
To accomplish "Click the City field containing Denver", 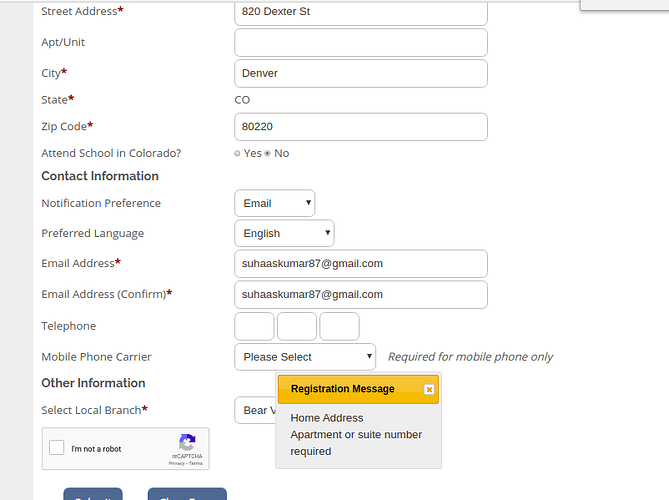I will point(360,73).
